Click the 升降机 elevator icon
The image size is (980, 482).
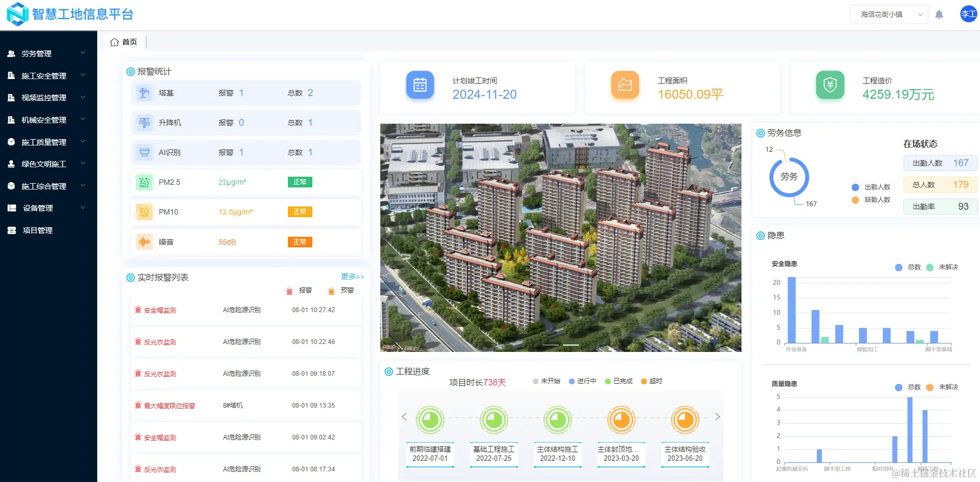pyautogui.click(x=144, y=123)
